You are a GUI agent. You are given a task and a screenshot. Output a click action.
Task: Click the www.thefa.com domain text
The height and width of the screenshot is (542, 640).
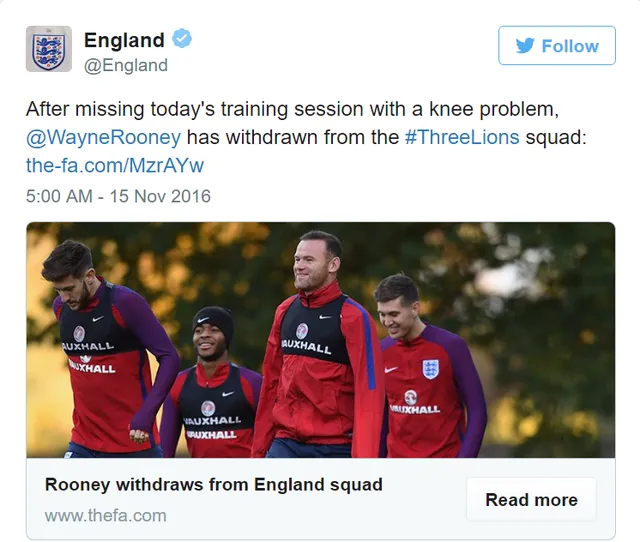pyautogui.click(x=106, y=516)
